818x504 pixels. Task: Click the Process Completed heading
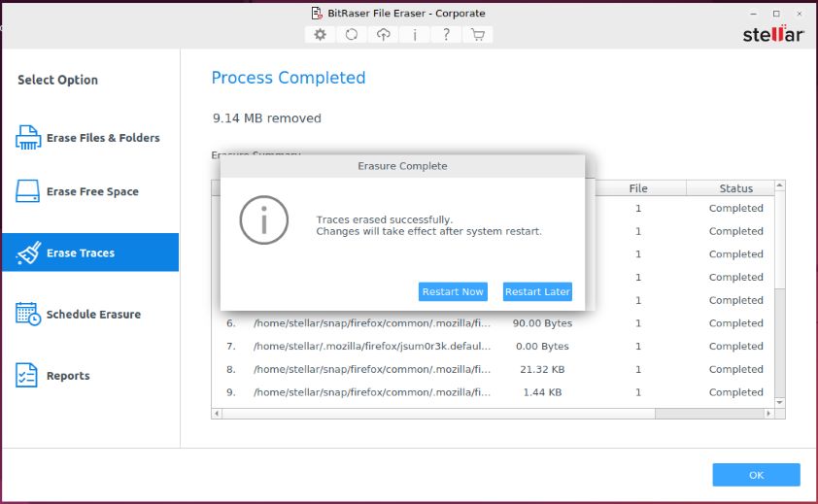click(288, 78)
